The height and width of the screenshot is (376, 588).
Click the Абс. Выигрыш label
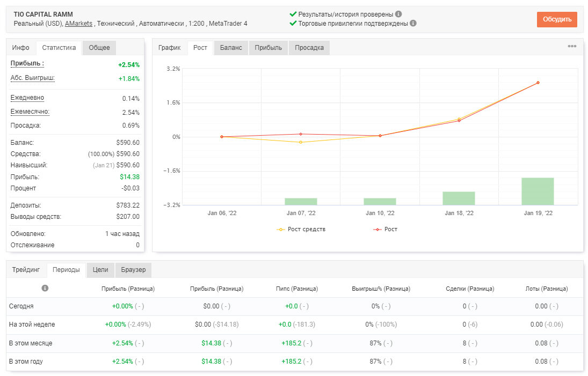click(x=33, y=78)
